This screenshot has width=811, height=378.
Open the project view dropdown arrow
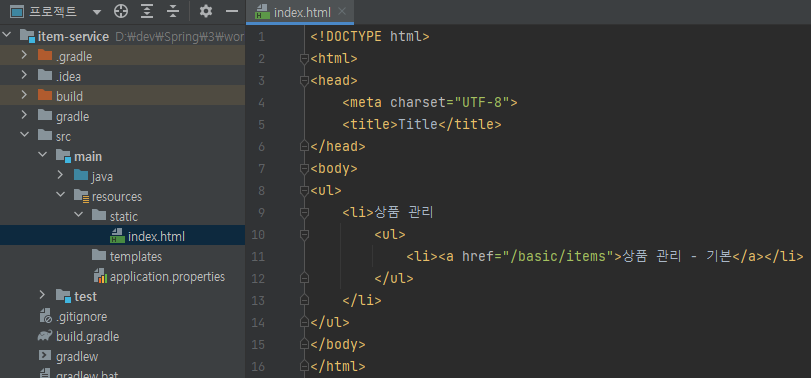[97, 11]
